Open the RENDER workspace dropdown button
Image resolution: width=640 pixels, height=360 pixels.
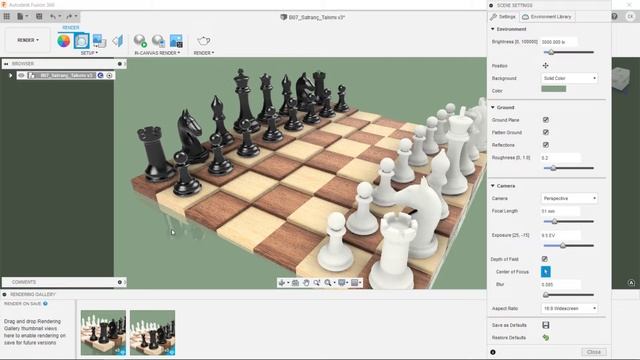[x=28, y=40]
